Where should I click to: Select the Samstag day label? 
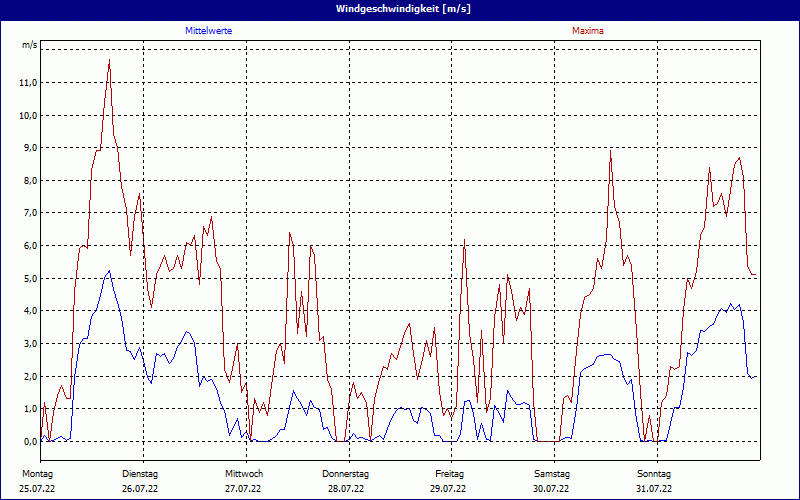click(x=552, y=473)
